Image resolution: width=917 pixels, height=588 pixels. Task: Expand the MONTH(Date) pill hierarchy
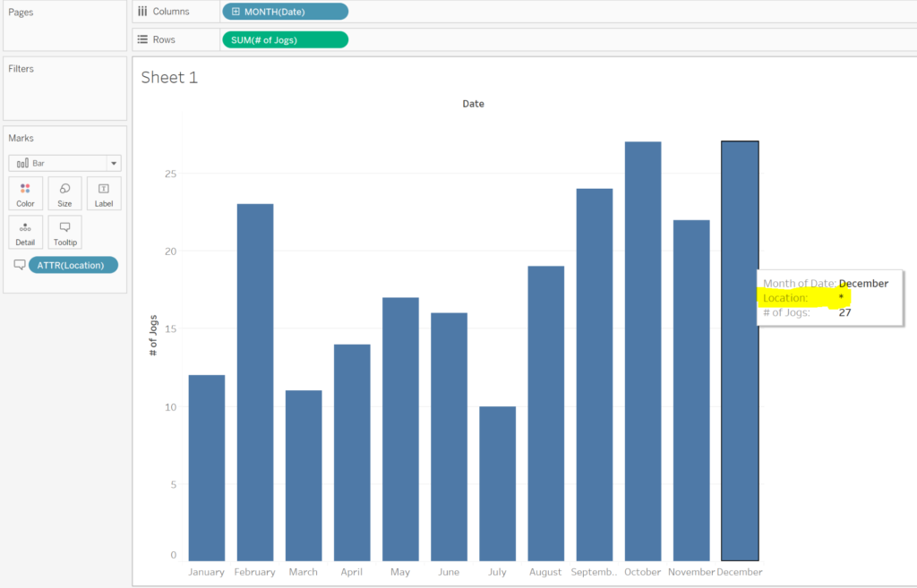pos(236,12)
